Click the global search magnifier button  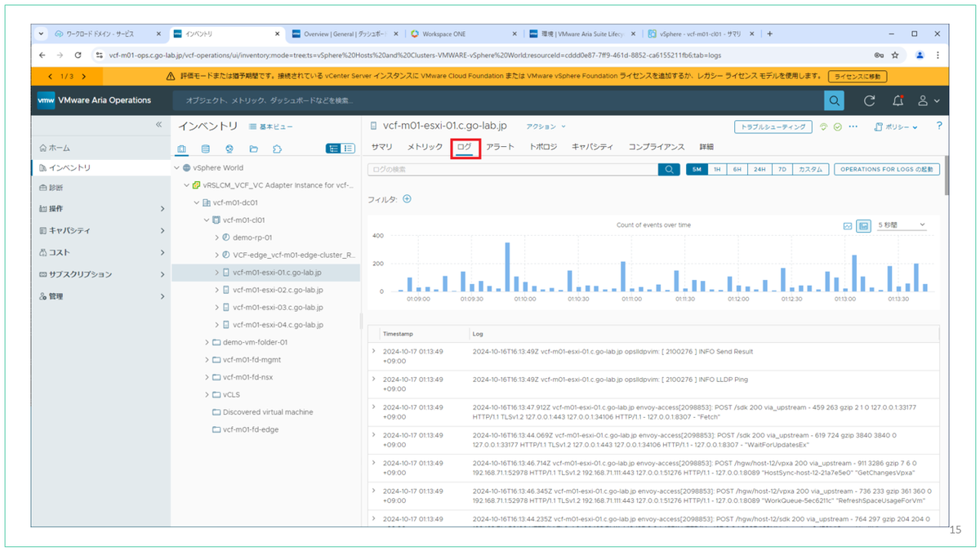tap(834, 100)
